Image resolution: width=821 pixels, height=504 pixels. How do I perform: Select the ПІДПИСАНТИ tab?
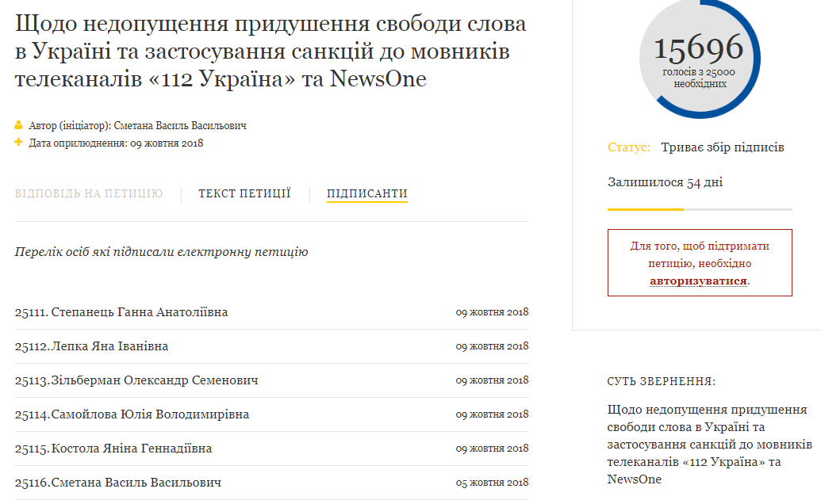click(367, 193)
